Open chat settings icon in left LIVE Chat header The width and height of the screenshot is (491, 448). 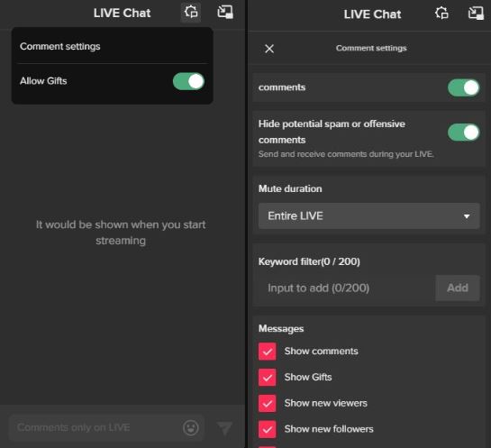pos(191,13)
